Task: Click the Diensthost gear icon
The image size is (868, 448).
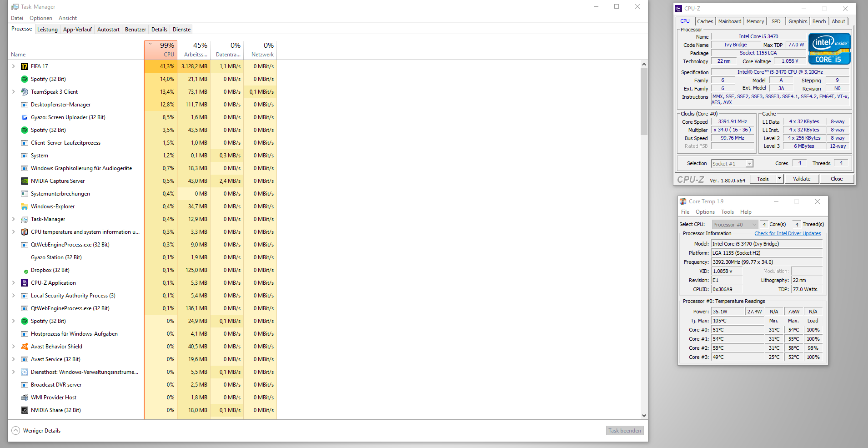Action: pos(25,372)
